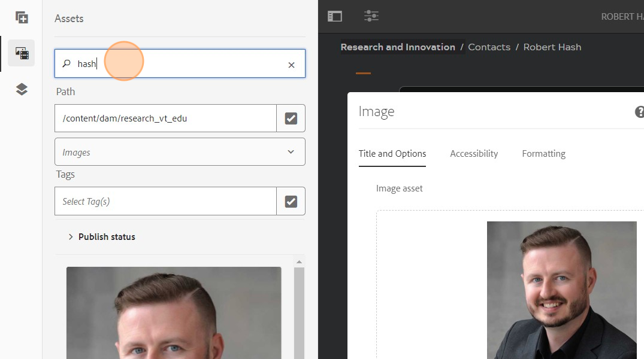Open the path browser checkmark button

291,118
